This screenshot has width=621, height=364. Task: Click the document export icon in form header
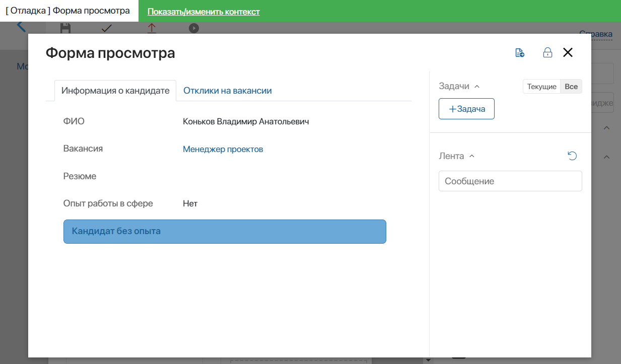coord(520,53)
